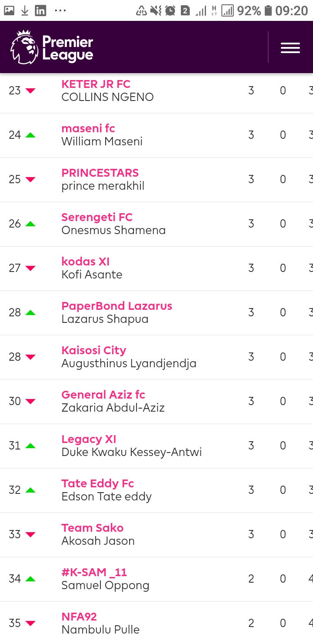The width and height of the screenshot is (313, 644).
Task: Open PaperBond Lazarus team link
Action: (117, 306)
